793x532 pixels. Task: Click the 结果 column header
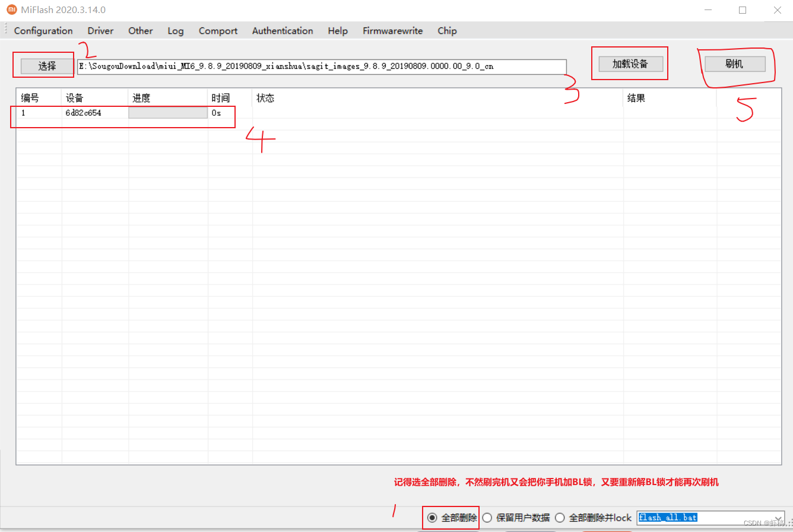tap(670, 98)
